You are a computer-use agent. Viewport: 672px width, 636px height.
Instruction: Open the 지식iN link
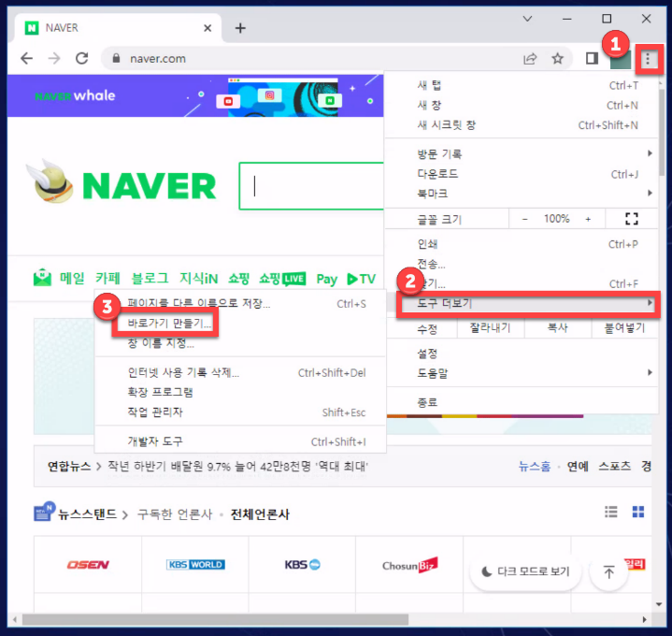point(198,279)
